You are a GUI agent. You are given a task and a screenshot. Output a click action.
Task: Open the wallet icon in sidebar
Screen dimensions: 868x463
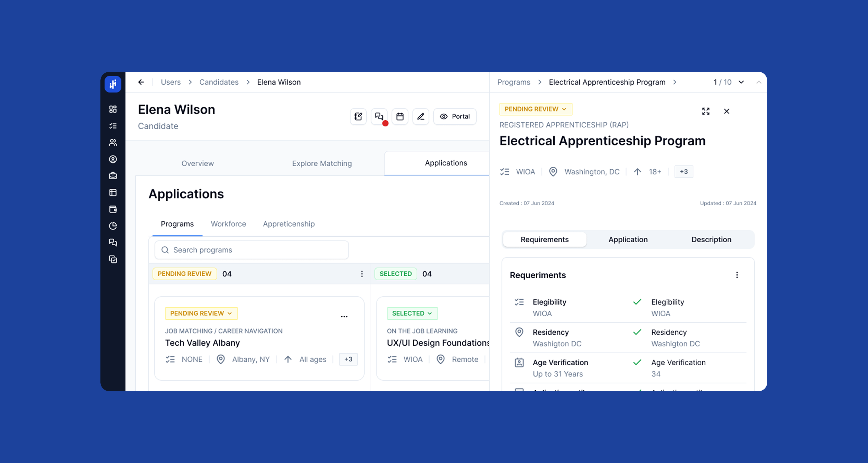pos(113,209)
